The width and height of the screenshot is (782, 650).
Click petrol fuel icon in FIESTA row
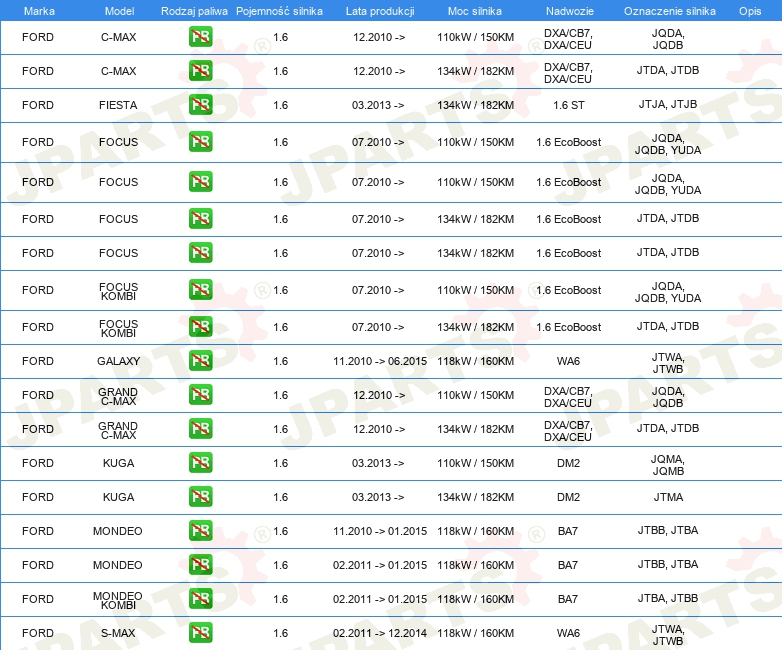[200, 105]
